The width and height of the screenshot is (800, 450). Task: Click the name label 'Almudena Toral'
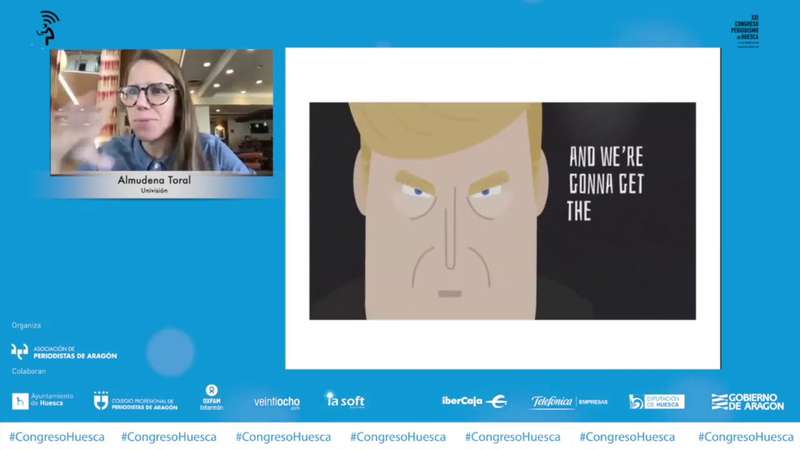coord(154,180)
